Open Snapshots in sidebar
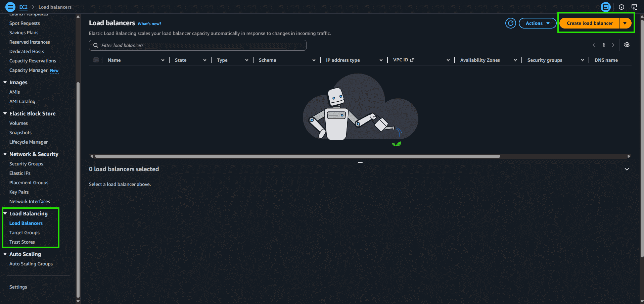 (x=20, y=133)
